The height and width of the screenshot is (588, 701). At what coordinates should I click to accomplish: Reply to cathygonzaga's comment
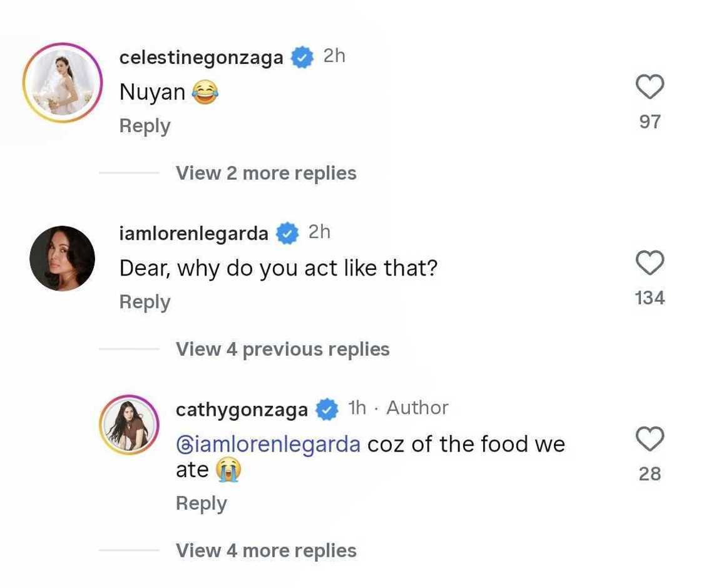201,503
